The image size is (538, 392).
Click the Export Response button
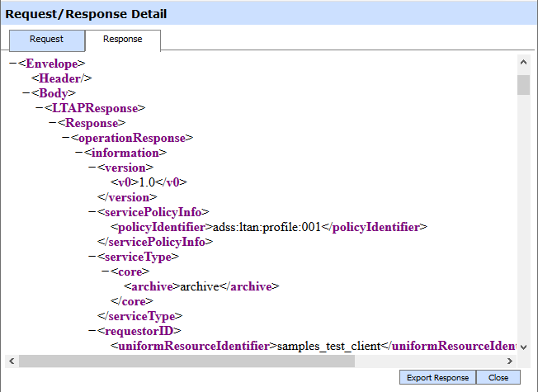pos(437,377)
